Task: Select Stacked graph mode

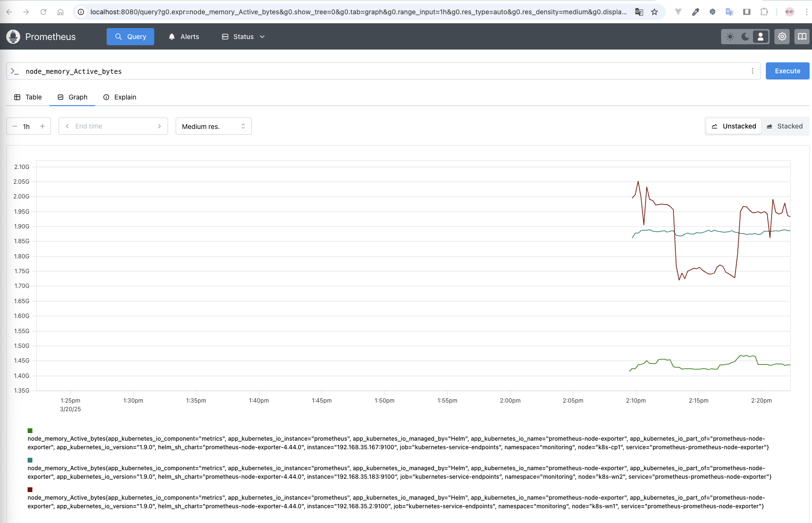Action: click(785, 126)
